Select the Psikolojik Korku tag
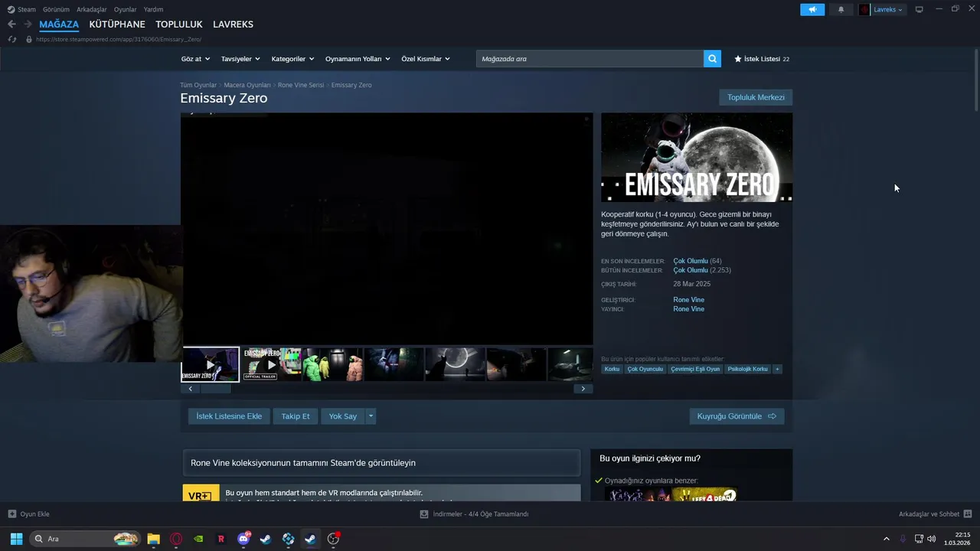This screenshot has height=551, width=980. click(x=748, y=369)
